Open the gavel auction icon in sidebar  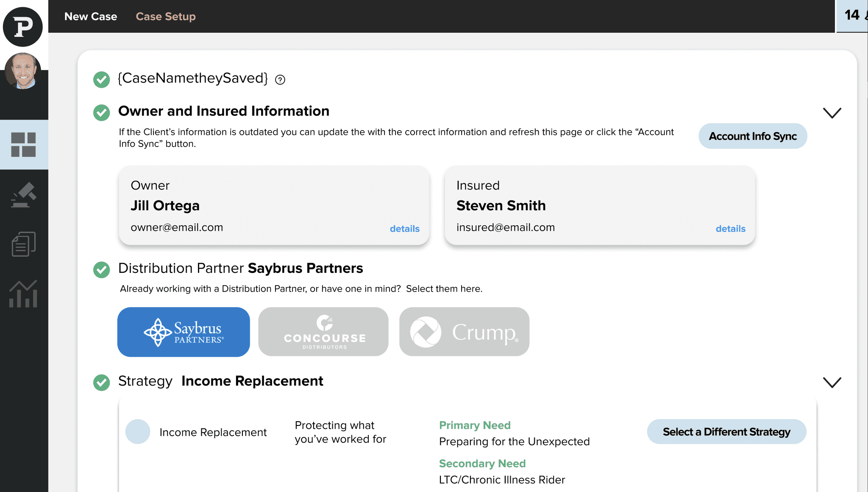point(23,195)
